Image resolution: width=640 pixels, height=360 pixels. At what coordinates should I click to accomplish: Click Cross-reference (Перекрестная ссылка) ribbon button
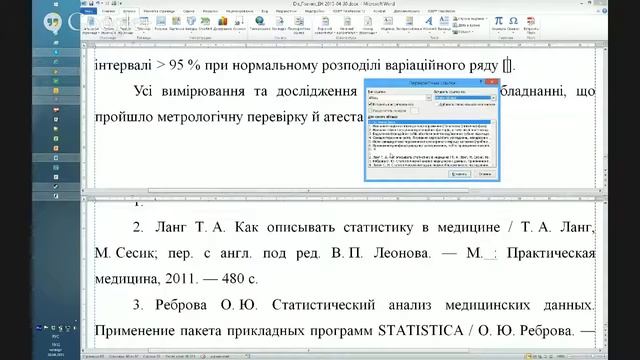tap(299, 24)
